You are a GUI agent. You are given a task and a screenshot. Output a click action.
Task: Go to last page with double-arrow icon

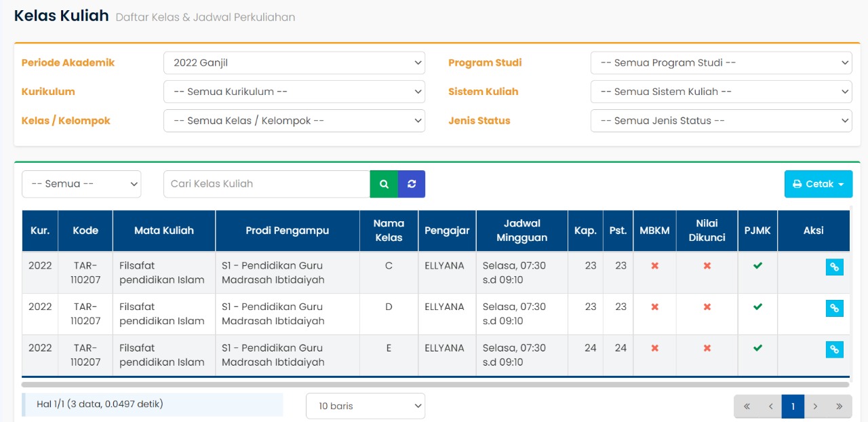[839, 406]
